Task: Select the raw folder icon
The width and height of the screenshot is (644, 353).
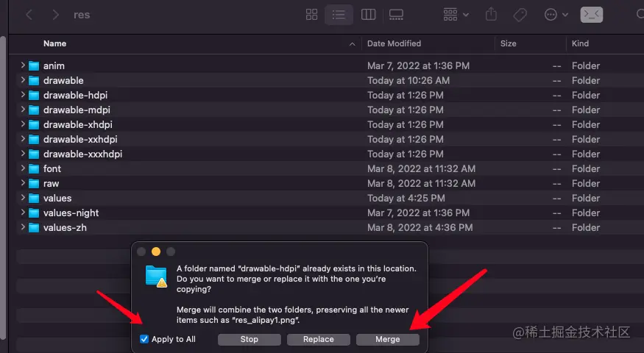Action: point(34,184)
